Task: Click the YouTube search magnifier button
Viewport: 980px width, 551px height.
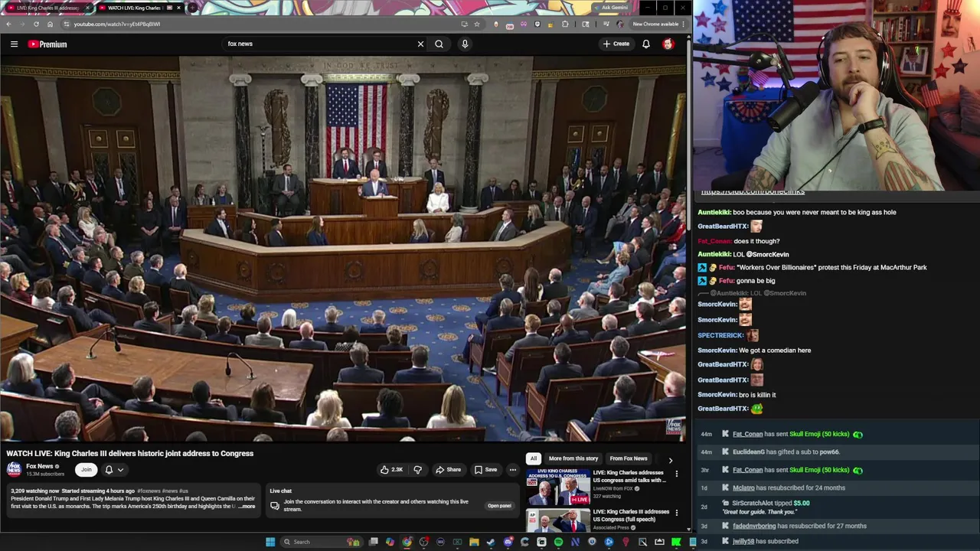Action: point(439,44)
